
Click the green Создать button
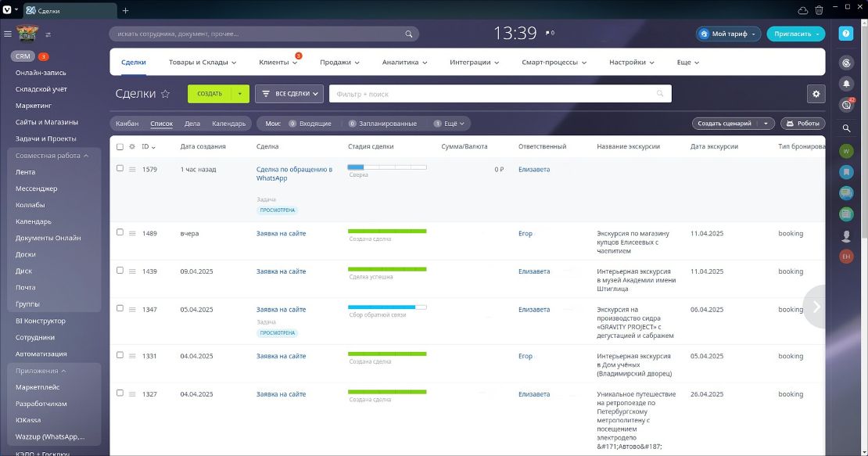(x=210, y=94)
